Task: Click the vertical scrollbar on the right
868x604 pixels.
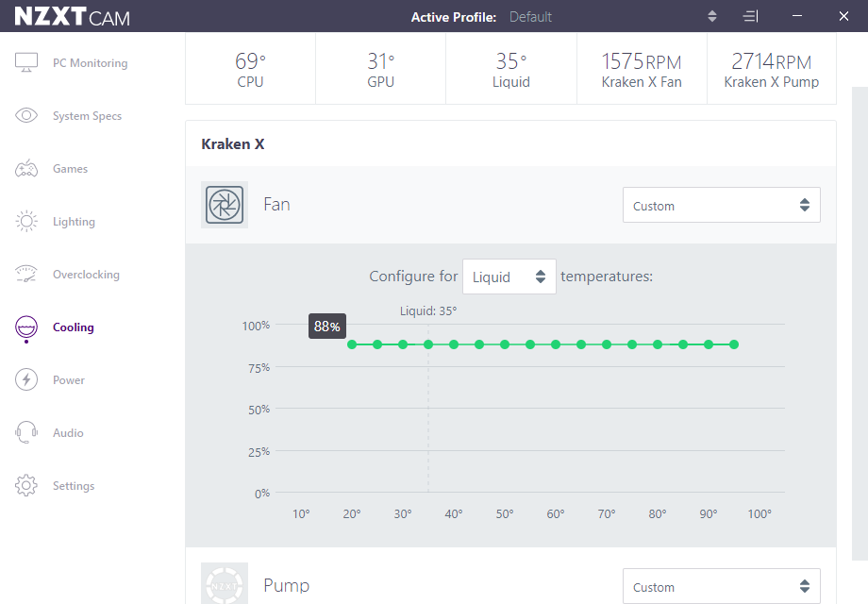Action: [860, 324]
